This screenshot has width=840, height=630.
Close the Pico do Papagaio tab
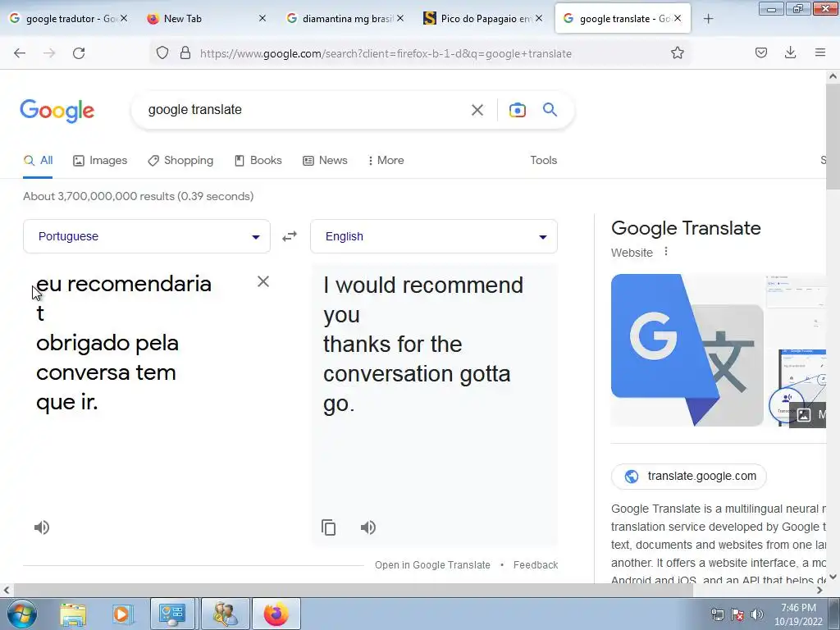coord(539,18)
